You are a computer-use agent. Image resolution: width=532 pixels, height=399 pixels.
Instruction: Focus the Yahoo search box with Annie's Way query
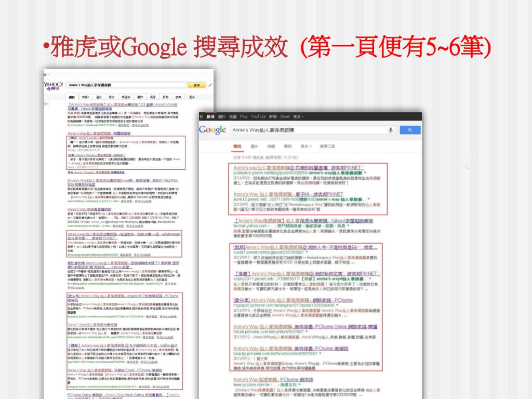[127, 85]
